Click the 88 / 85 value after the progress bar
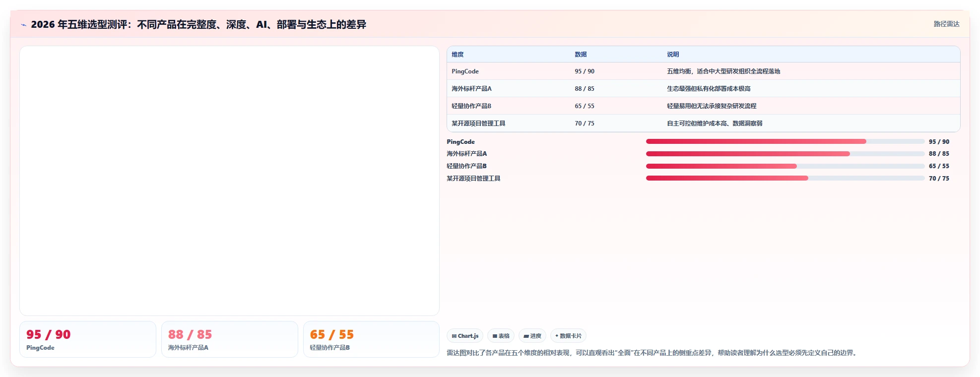This screenshot has height=377, width=980. click(x=939, y=154)
